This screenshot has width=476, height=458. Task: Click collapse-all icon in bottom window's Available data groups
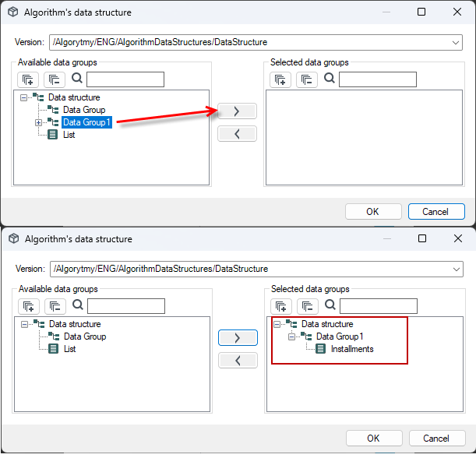[55, 306]
